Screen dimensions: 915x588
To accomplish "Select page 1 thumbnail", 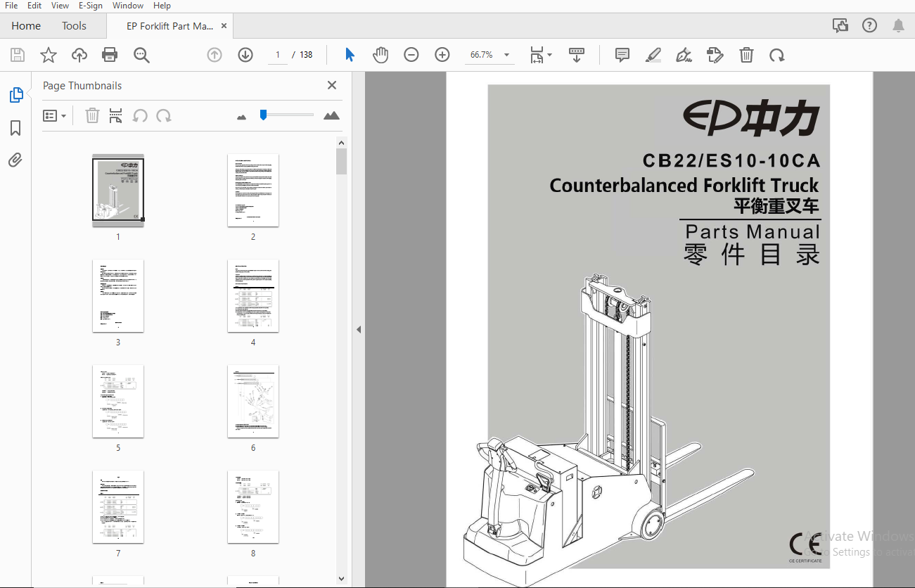I will coord(118,191).
